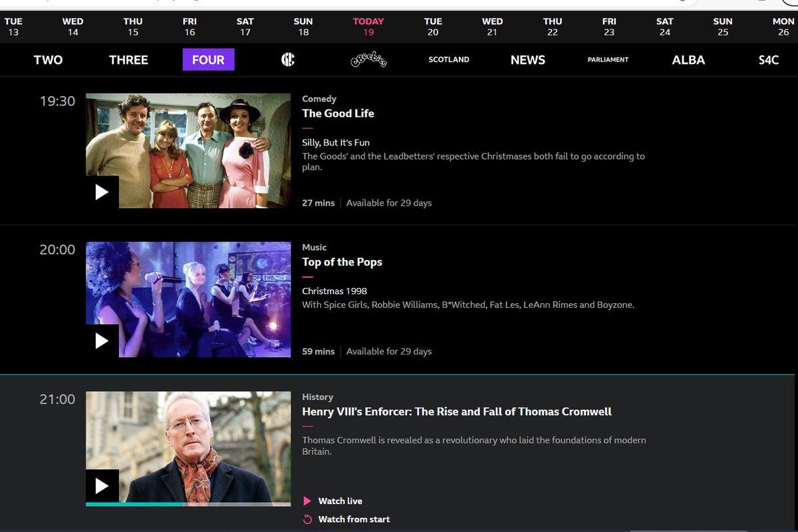Screen dimensions: 798x532
Task: Click the 21:00 time slot
Action: [x=57, y=399]
